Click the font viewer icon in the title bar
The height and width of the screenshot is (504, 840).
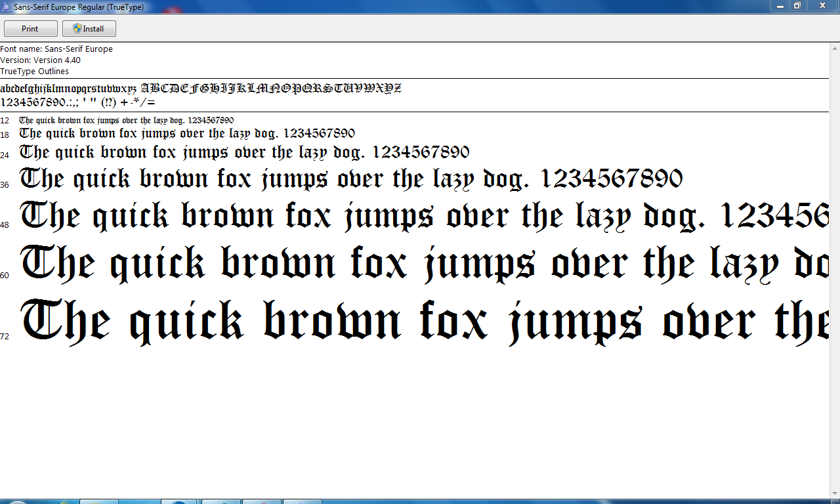click(x=7, y=6)
